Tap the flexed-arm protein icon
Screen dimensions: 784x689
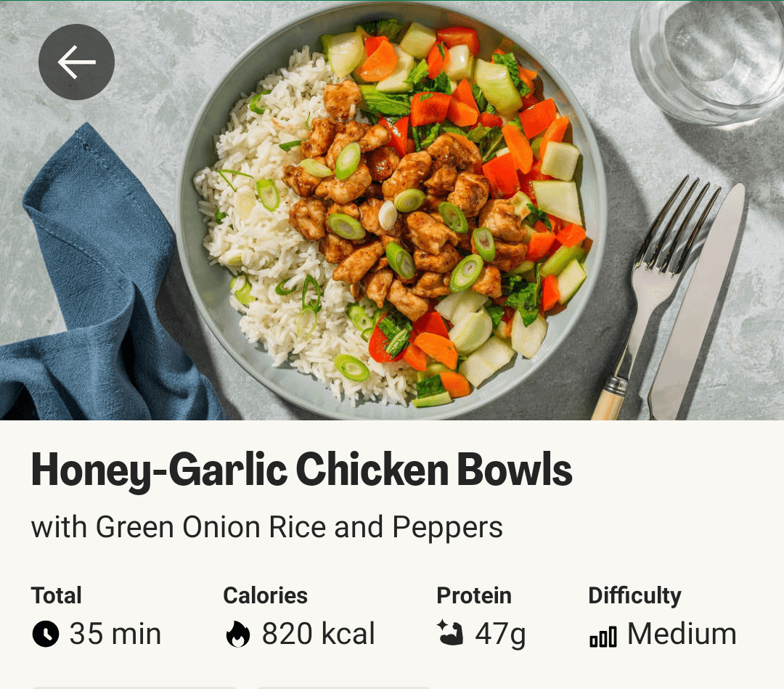[x=450, y=632]
